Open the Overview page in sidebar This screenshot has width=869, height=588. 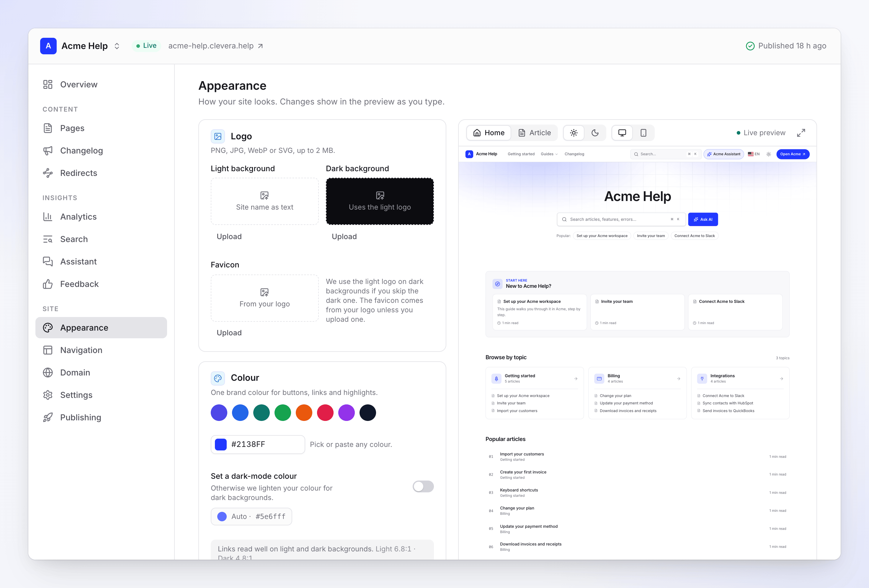(x=101, y=84)
